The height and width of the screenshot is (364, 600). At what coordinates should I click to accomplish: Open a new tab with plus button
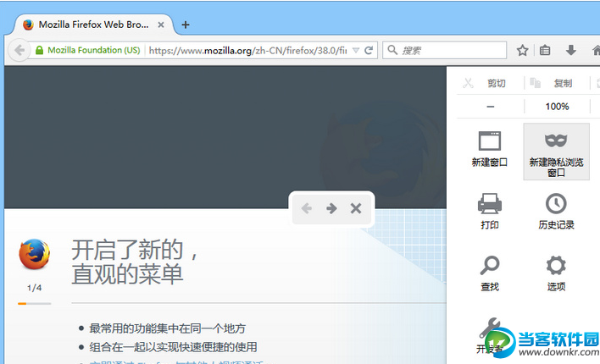pyautogui.click(x=186, y=25)
